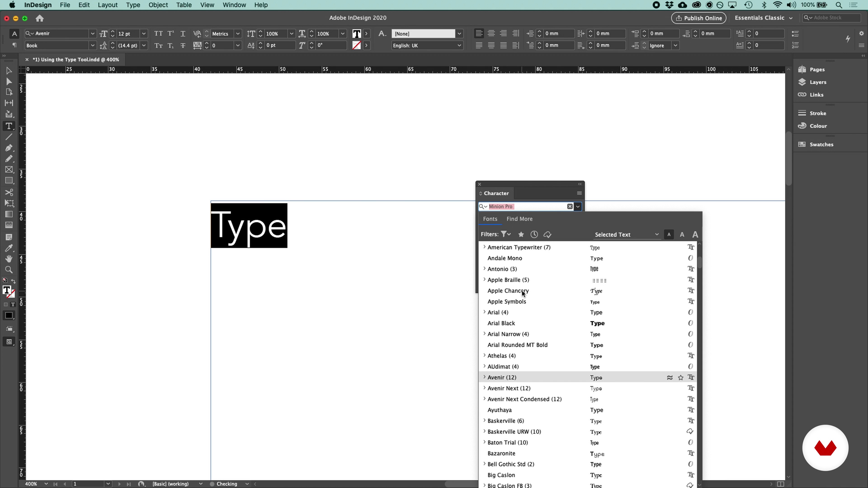Image resolution: width=868 pixels, height=488 pixels.
Task: Toggle Underline formatting
Action: pos(183,33)
